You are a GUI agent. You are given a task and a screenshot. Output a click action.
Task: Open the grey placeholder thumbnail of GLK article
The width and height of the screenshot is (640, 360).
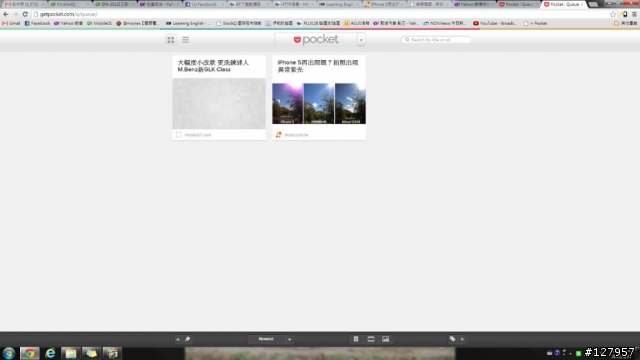219,103
